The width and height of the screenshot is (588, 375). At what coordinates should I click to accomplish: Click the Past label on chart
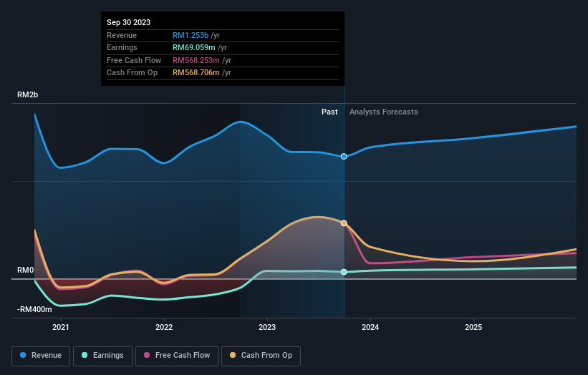(x=329, y=112)
